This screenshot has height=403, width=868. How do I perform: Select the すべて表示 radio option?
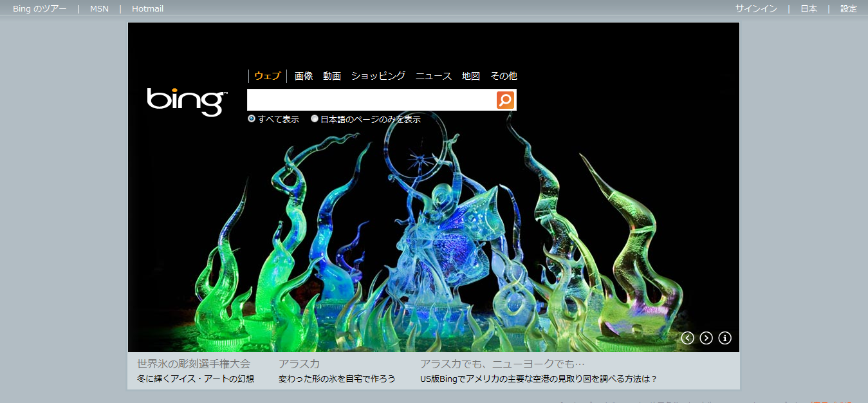point(252,119)
